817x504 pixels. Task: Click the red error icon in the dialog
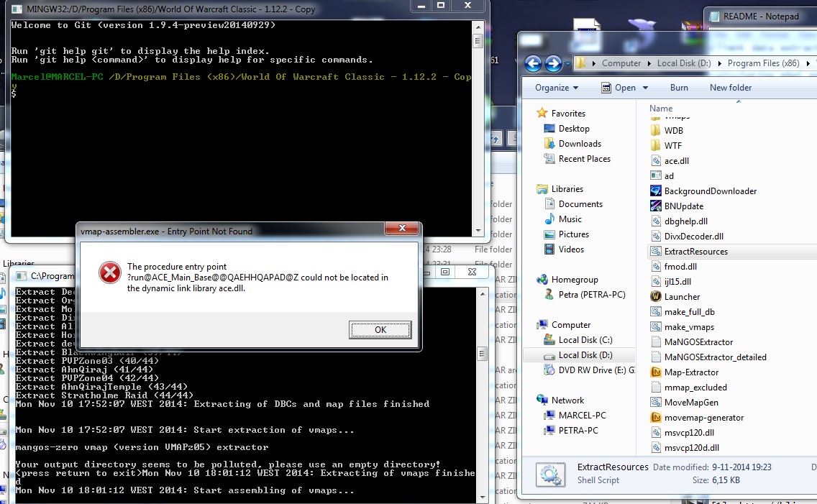(110, 272)
